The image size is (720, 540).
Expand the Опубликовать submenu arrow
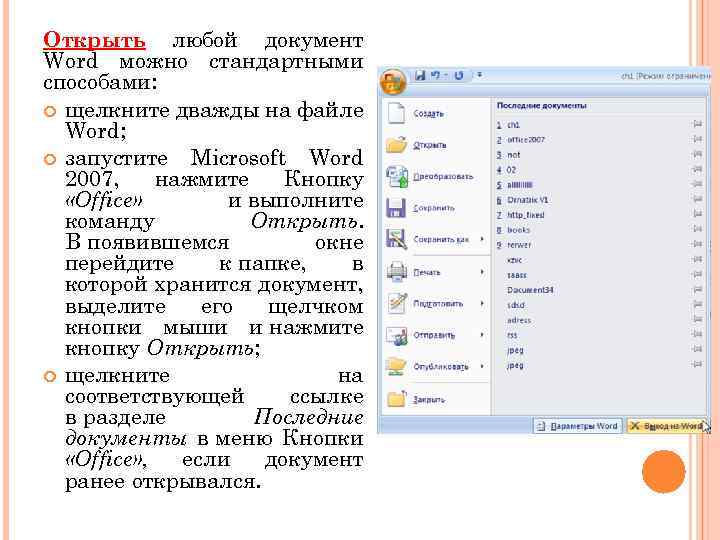coord(482,366)
